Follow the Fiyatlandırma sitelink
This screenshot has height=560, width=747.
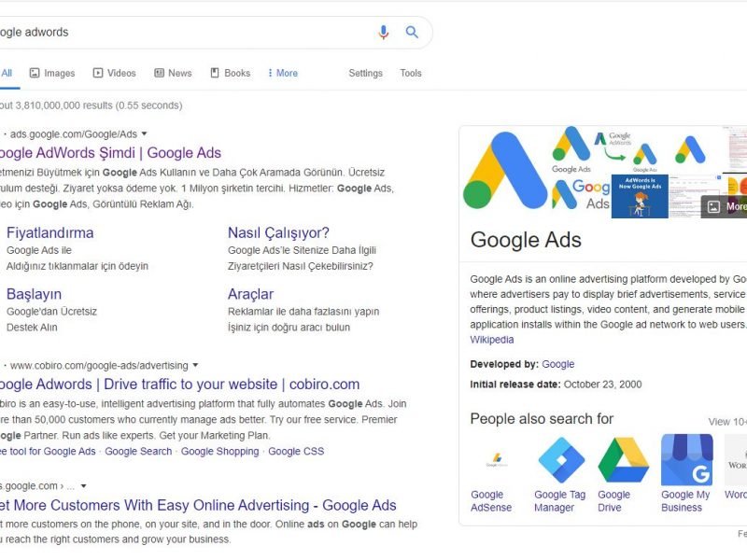pos(50,232)
